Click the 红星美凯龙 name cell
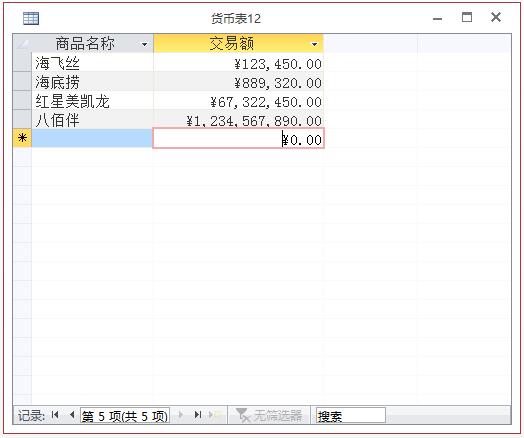This screenshot has height=438, width=524. point(93,100)
